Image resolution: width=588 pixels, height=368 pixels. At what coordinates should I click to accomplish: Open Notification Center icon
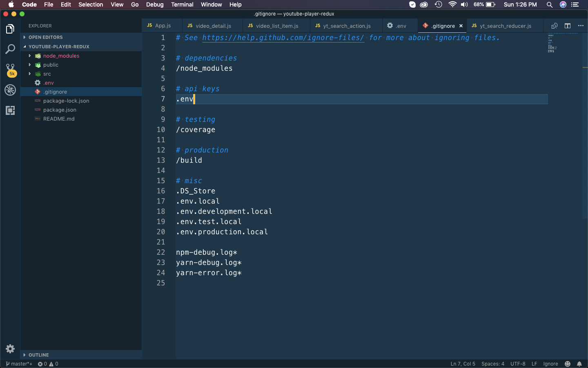(x=575, y=4)
